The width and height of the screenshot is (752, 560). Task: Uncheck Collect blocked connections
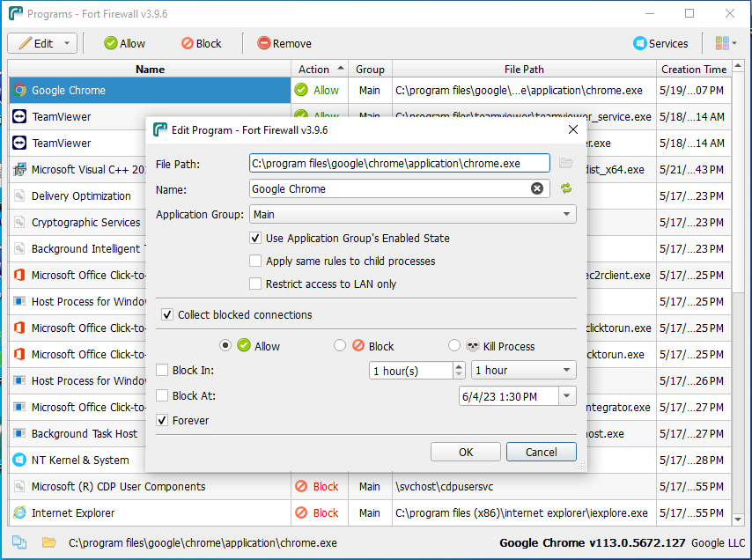(167, 314)
